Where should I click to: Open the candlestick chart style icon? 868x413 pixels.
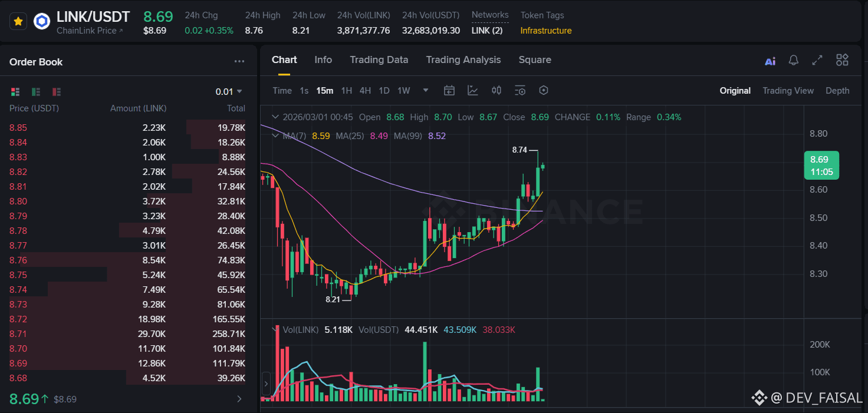point(497,90)
